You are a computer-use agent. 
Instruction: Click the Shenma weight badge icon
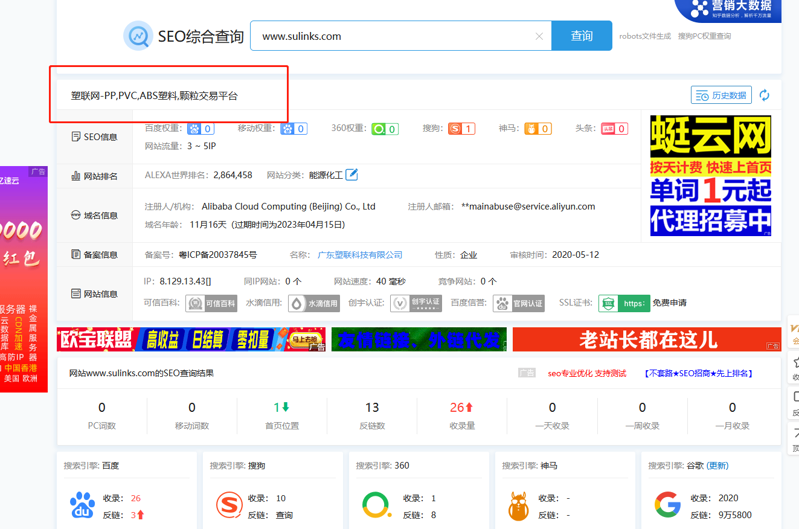click(x=538, y=129)
